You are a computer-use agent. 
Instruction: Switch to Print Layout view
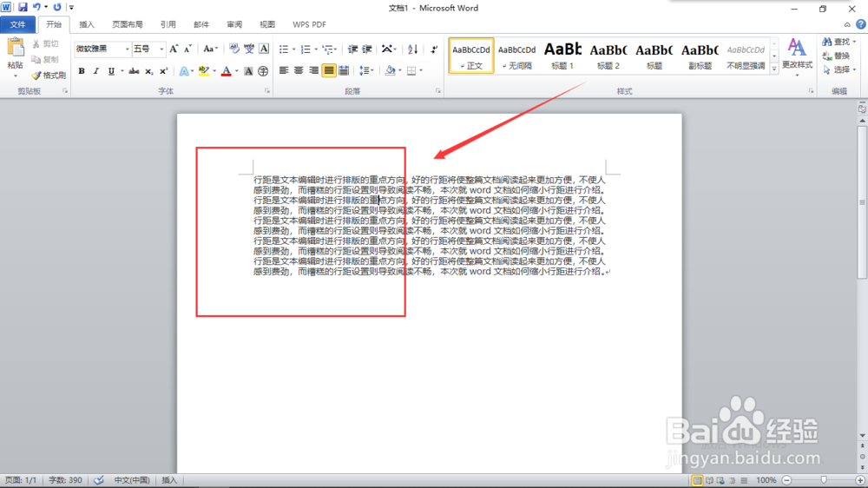click(x=698, y=480)
